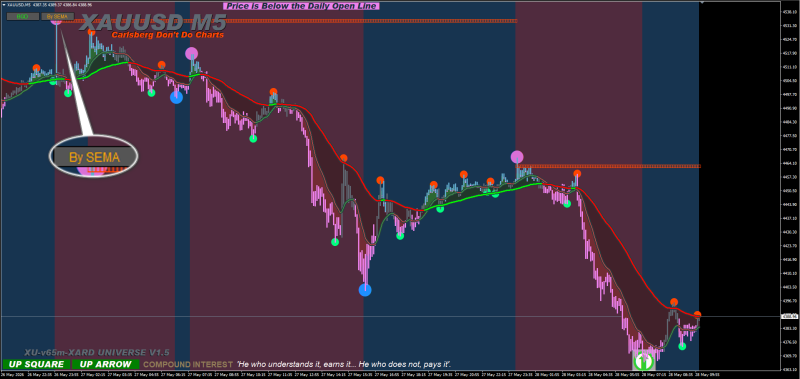Click the green UP SQUARE button
800x379 pixels.
pyautogui.click(x=36, y=364)
